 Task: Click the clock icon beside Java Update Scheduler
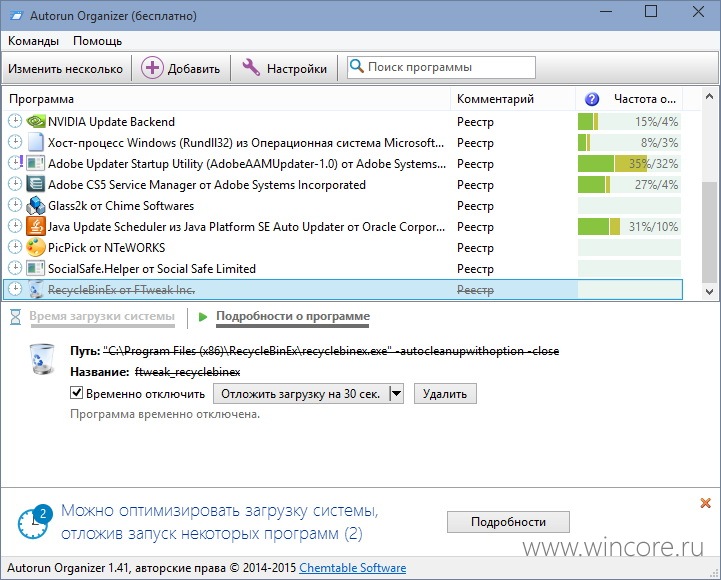(x=15, y=226)
